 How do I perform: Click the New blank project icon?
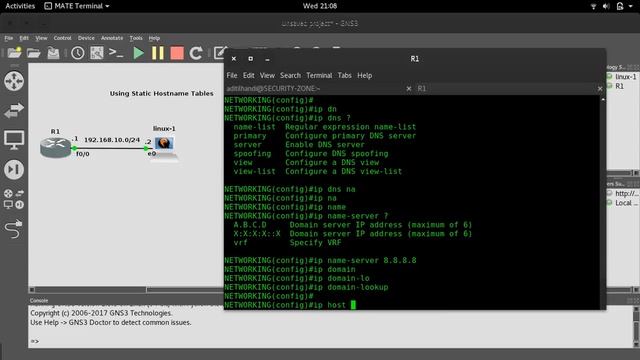click(14, 53)
